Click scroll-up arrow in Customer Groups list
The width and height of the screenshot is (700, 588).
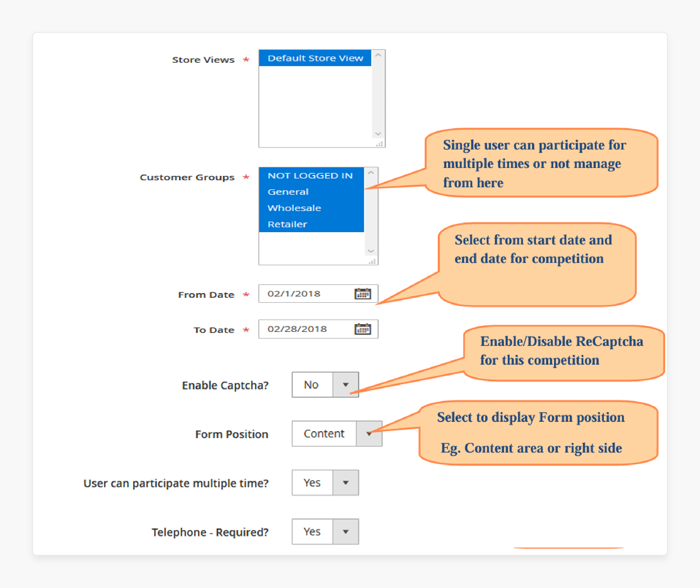pos(371,173)
